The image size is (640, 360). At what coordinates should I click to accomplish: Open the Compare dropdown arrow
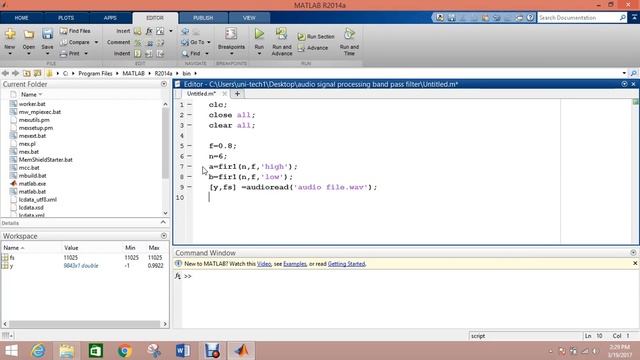click(96, 42)
